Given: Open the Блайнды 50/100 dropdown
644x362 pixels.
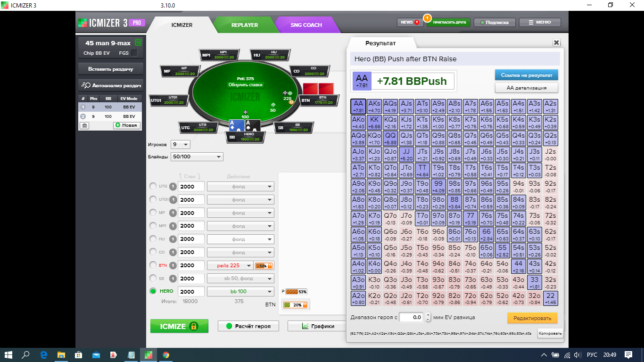Looking at the screenshot, I should click(x=197, y=156).
